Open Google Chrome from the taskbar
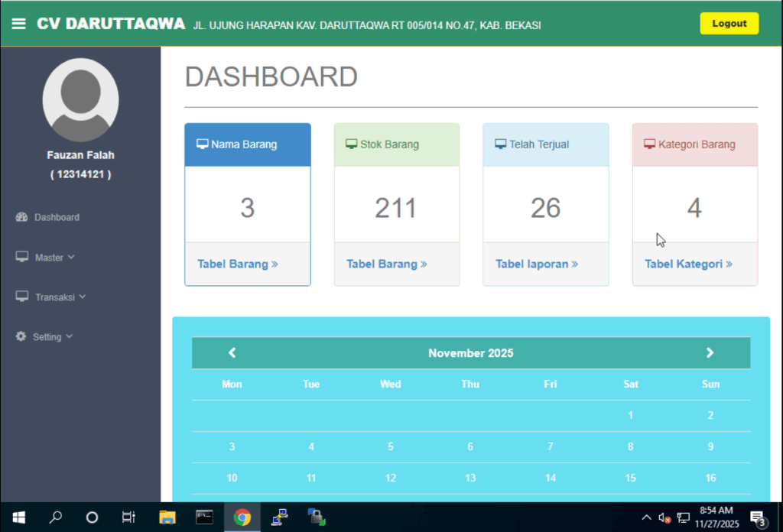Viewport: 783px width, 532px height. click(x=242, y=517)
